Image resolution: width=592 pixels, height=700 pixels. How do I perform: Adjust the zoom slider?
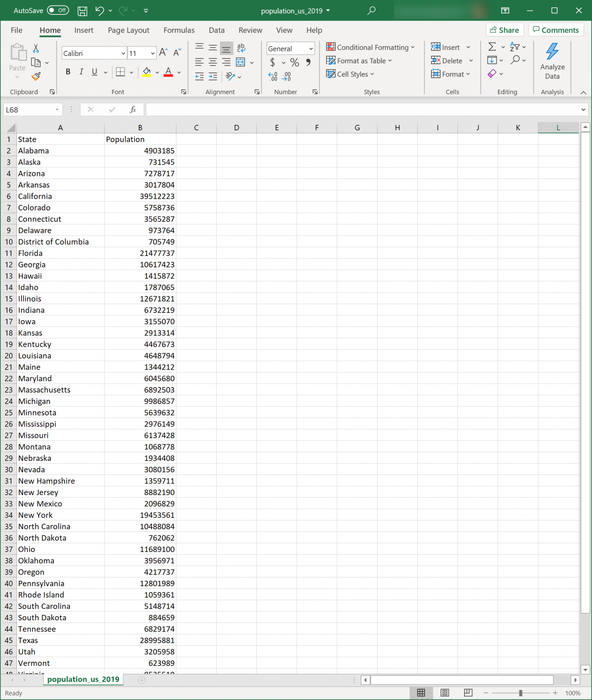(521, 693)
